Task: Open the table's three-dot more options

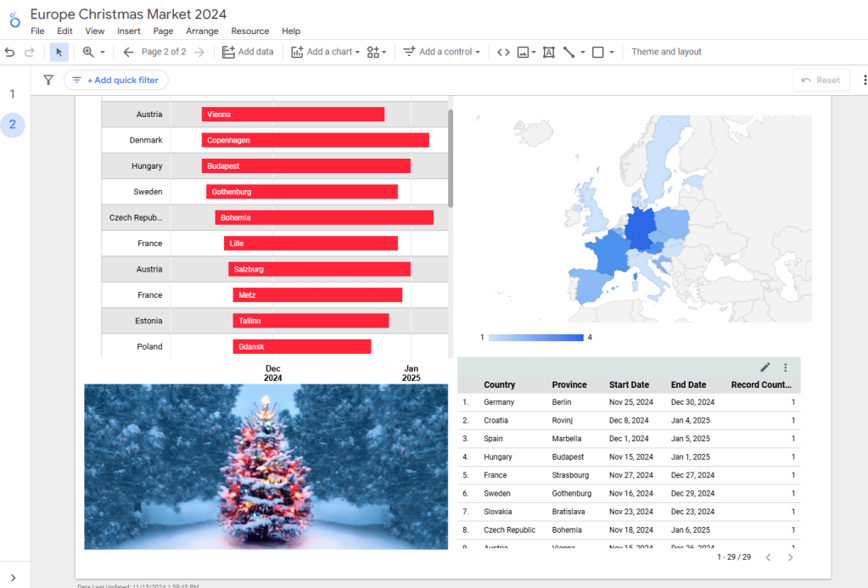Action: pos(786,367)
